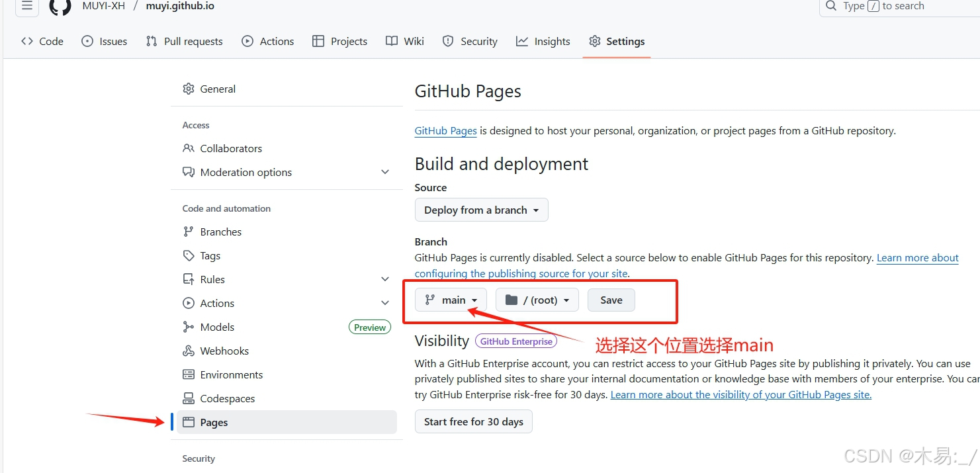
Task: Click the Webhooks icon in sidebar
Action: point(189,351)
